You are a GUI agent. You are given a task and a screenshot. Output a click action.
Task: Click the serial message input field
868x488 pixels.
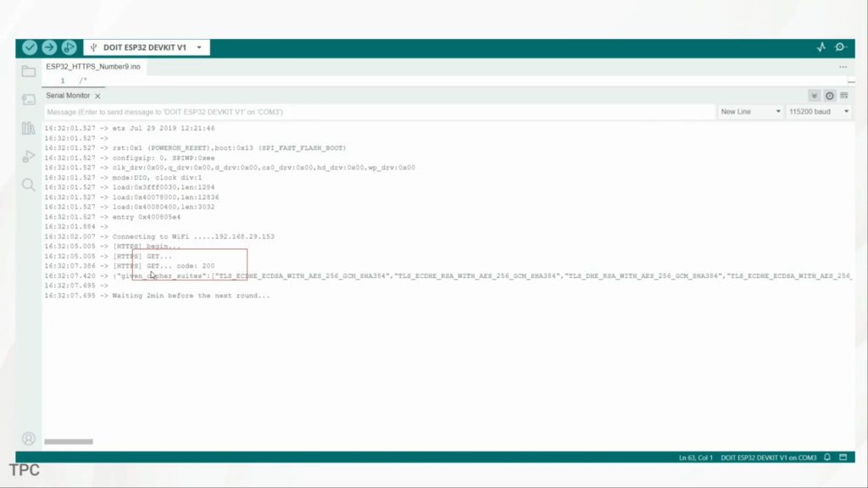click(x=373, y=112)
